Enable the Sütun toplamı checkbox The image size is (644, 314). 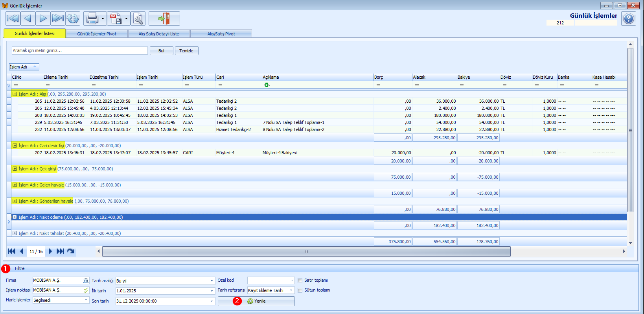300,290
